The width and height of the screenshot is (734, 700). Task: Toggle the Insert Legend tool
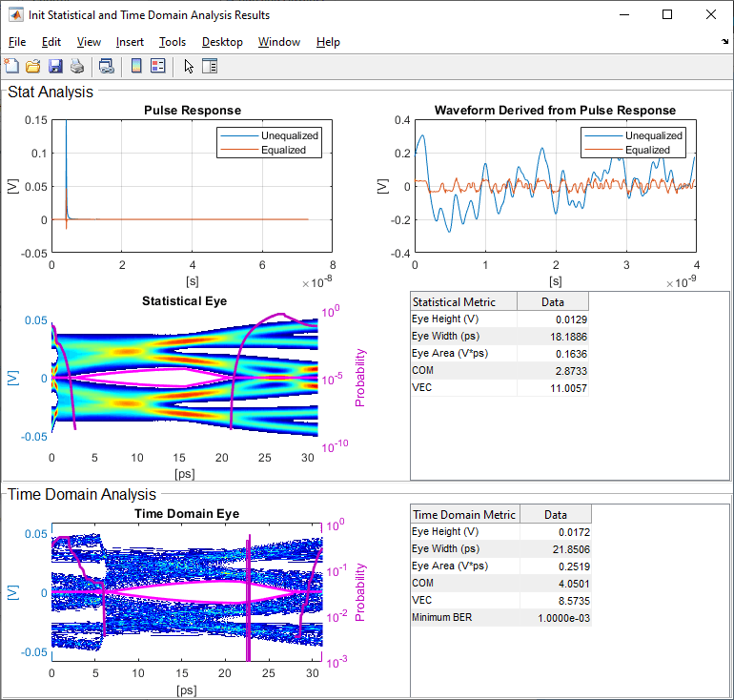[x=158, y=66]
